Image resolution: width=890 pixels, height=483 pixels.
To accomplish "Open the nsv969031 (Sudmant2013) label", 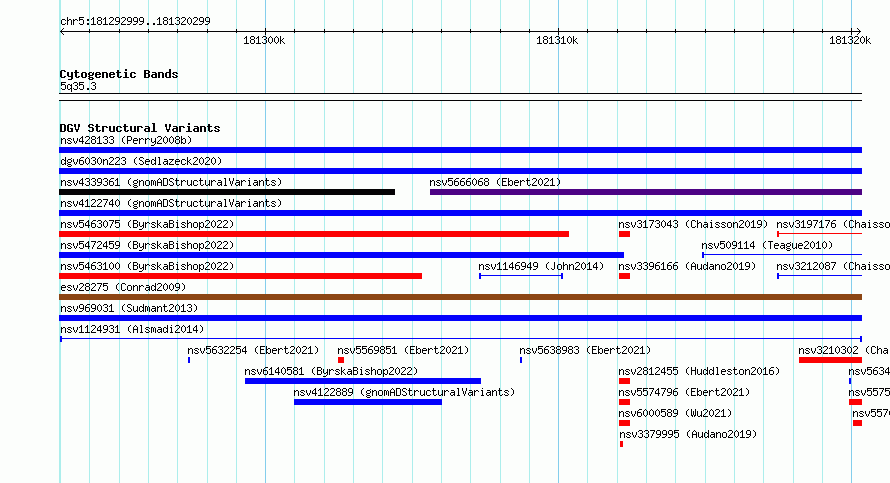I will (x=129, y=308).
